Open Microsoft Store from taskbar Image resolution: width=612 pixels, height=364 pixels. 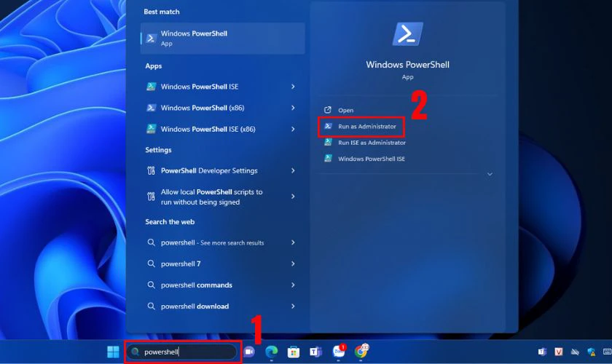pyautogui.click(x=294, y=352)
